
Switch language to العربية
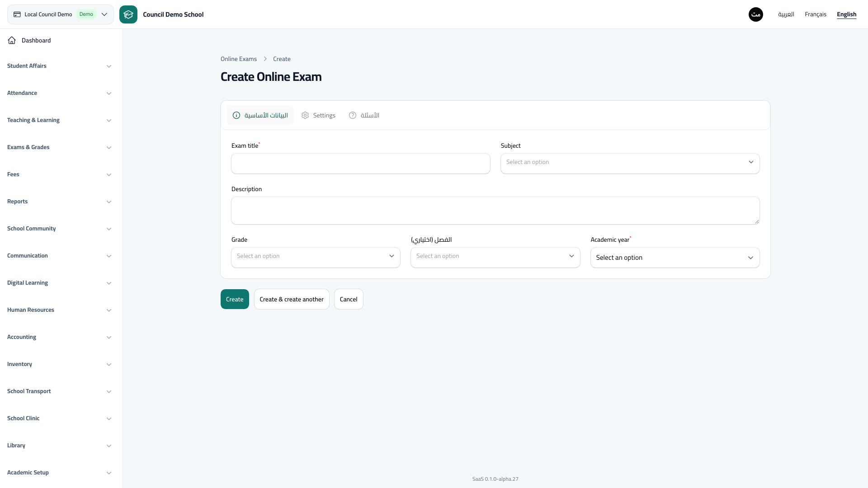point(786,14)
